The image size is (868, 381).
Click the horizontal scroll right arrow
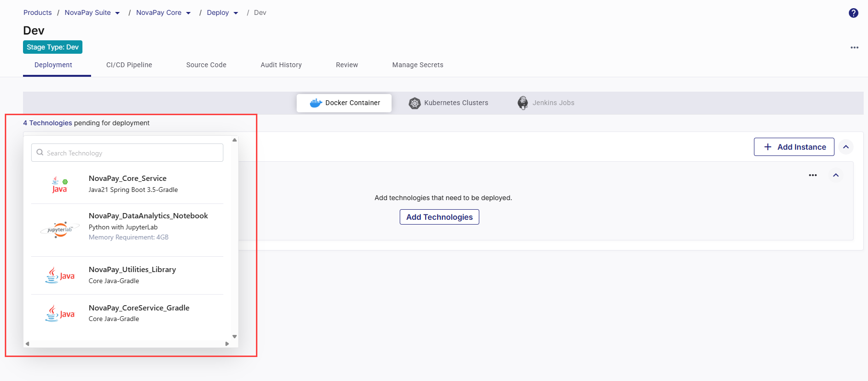coord(227,344)
